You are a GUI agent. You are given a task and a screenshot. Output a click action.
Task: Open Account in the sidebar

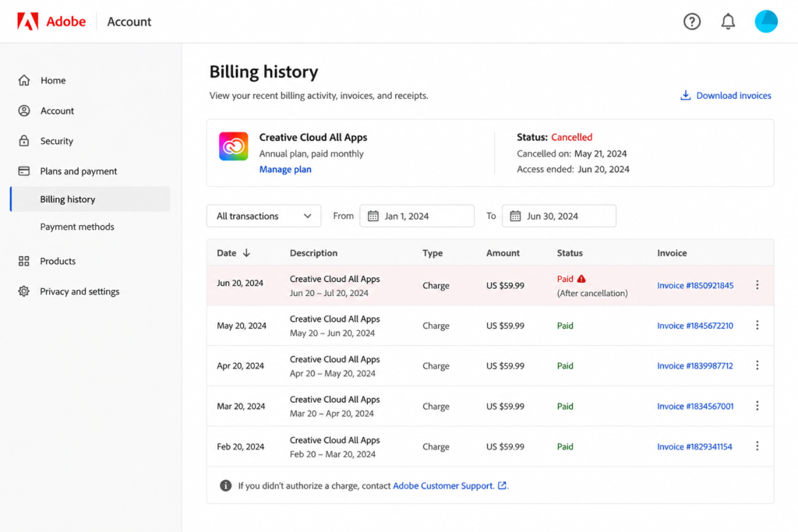point(57,111)
